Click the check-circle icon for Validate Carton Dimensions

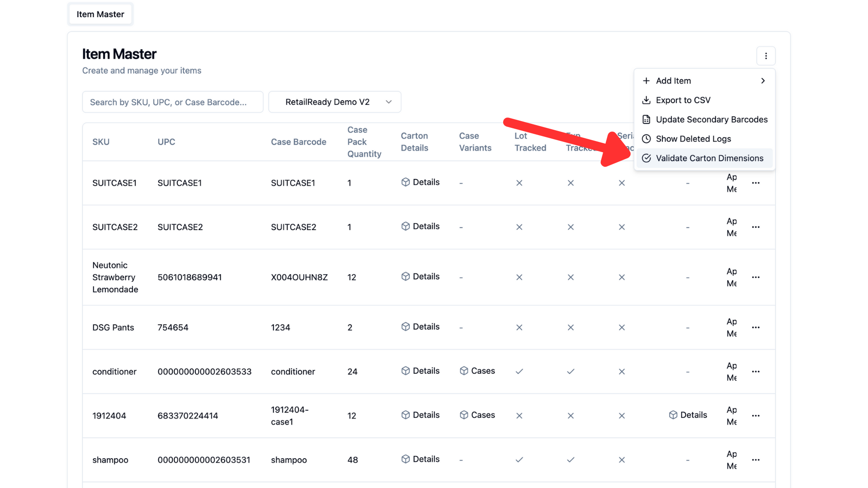click(646, 159)
